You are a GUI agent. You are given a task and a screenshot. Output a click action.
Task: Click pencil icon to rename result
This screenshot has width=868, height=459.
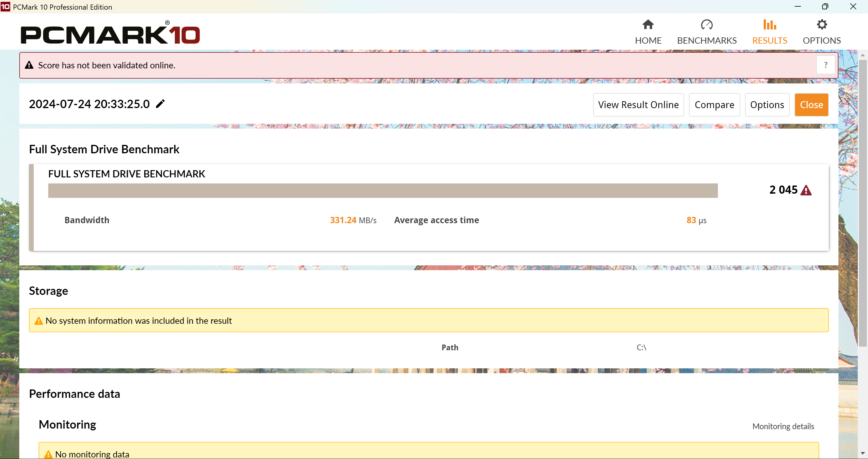[160, 104]
